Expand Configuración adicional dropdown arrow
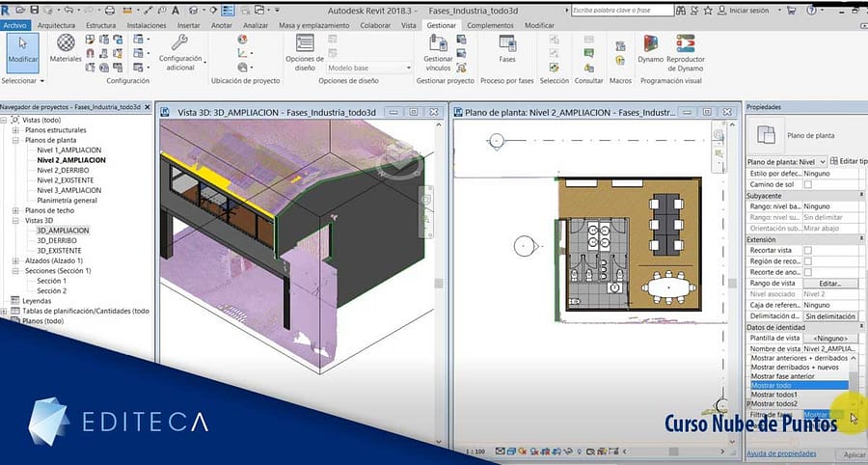 205,62
